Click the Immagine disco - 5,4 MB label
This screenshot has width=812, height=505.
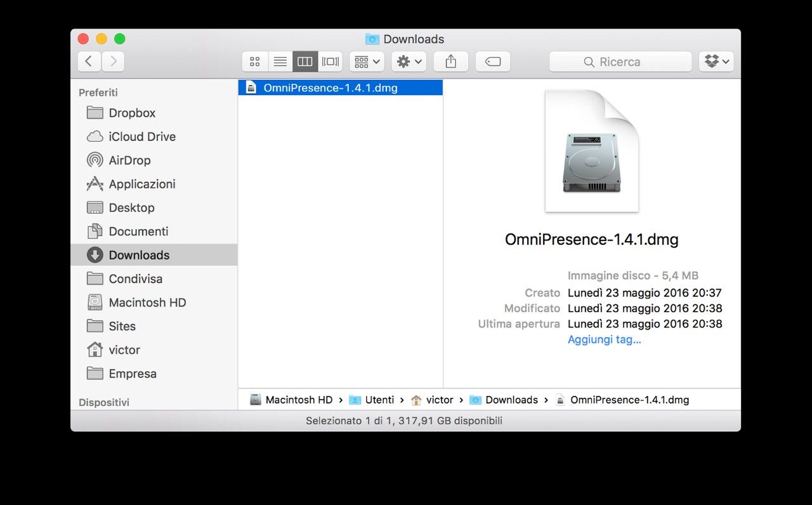633,275
